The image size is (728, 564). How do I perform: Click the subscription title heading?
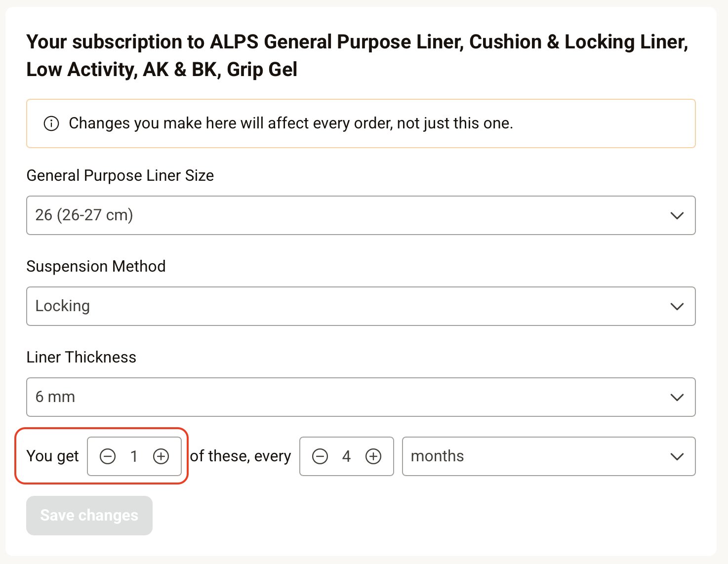[357, 55]
